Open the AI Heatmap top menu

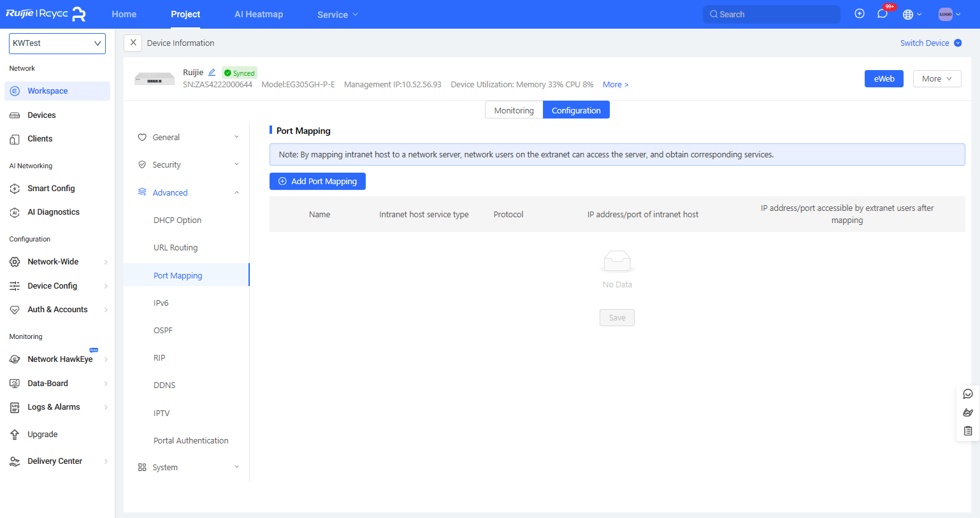click(259, 14)
